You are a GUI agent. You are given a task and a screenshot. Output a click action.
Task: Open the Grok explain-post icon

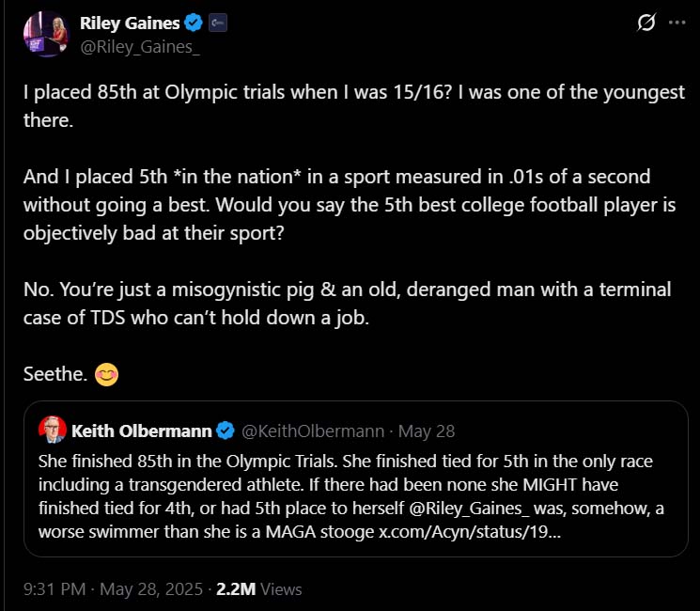click(646, 23)
